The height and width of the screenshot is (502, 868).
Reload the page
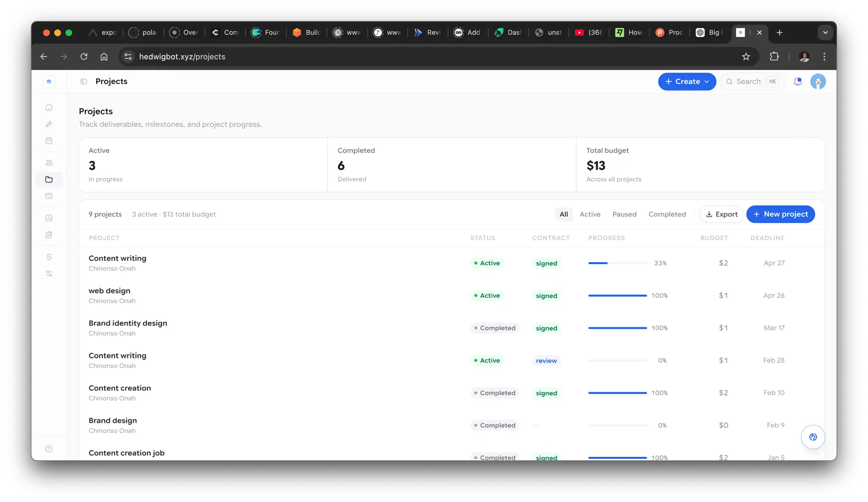coord(84,56)
